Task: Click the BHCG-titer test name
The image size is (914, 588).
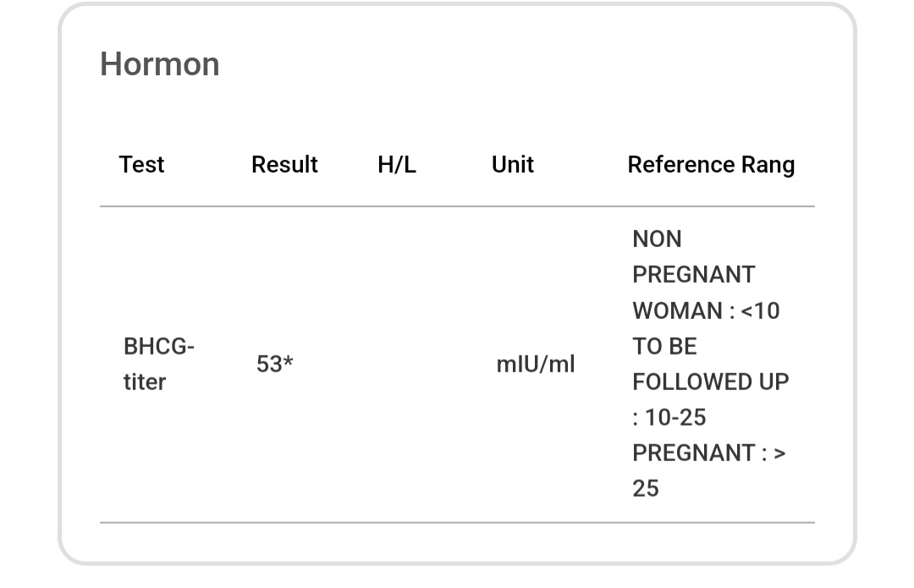Action: pyautogui.click(x=158, y=365)
